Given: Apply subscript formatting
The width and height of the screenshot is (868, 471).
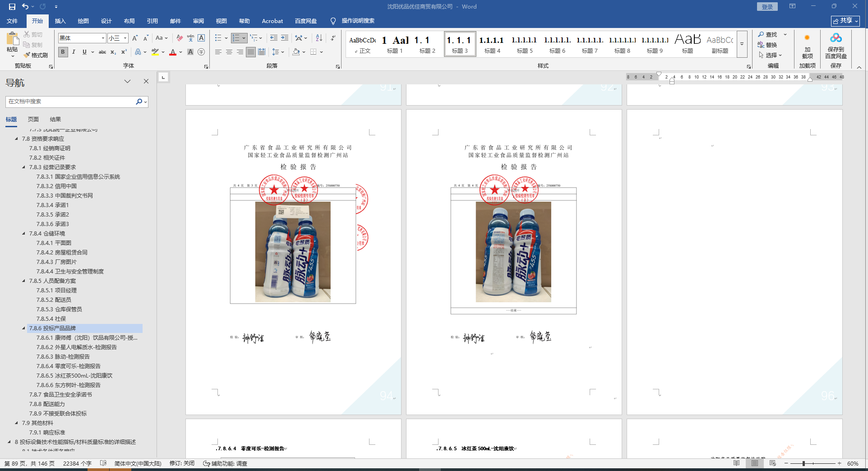Looking at the screenshot, I should (113, 52).
